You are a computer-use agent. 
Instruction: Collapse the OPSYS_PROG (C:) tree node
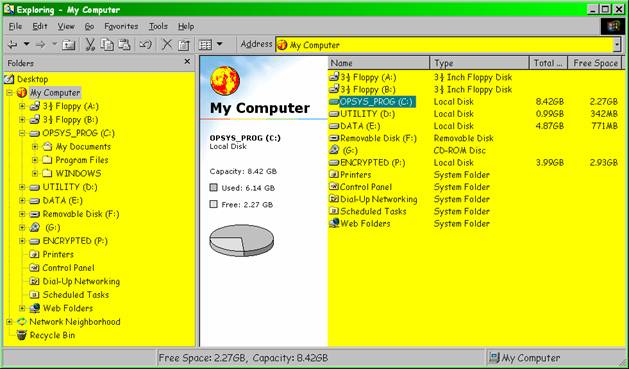click(22, 133)
